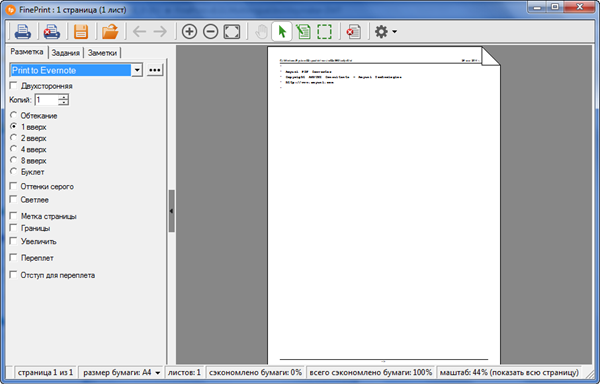The height and width of the screenshot is (384, 600).
Task: Click the three-dots printer properties button
Action: click(x=155, y=70)
